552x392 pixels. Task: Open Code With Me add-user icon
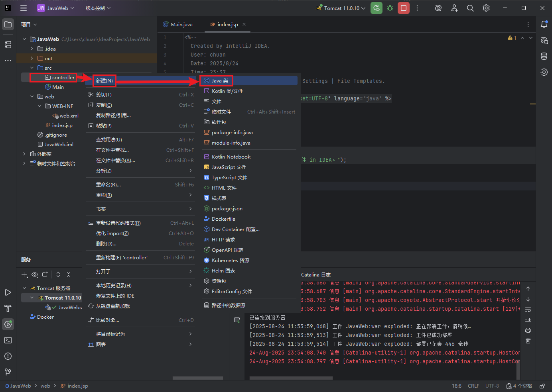[454, 8]
